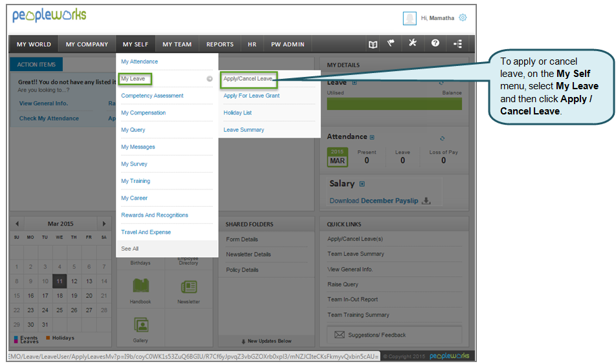Viewport: 616px width, 364px height.
Task: Select My Leave in the My Self menu
Action: [133, 78]
